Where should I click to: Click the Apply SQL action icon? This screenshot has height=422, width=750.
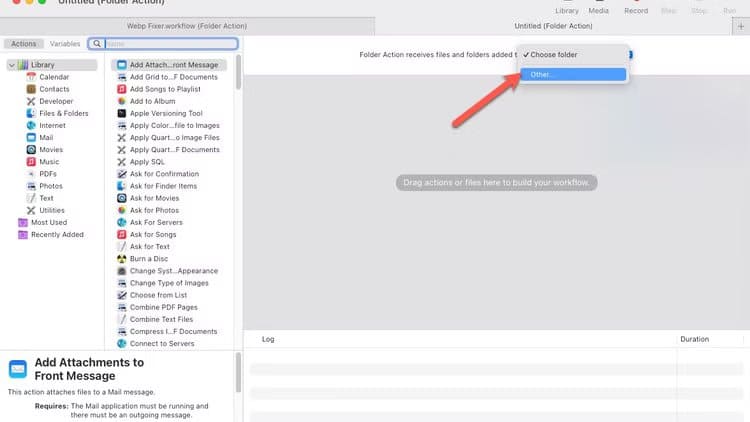click(122, 162)
